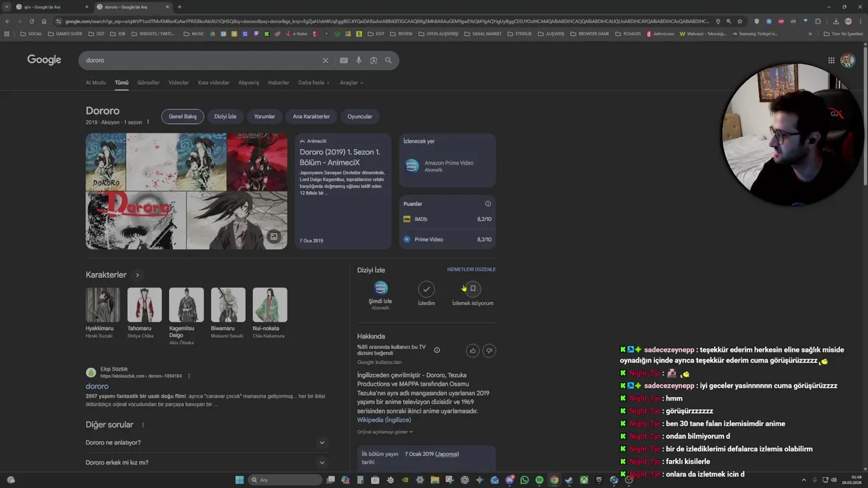868x488 pixels.
Task: Open WhatsApp from the taskbar
Action: pyautogui.click(x=524, y=480)
